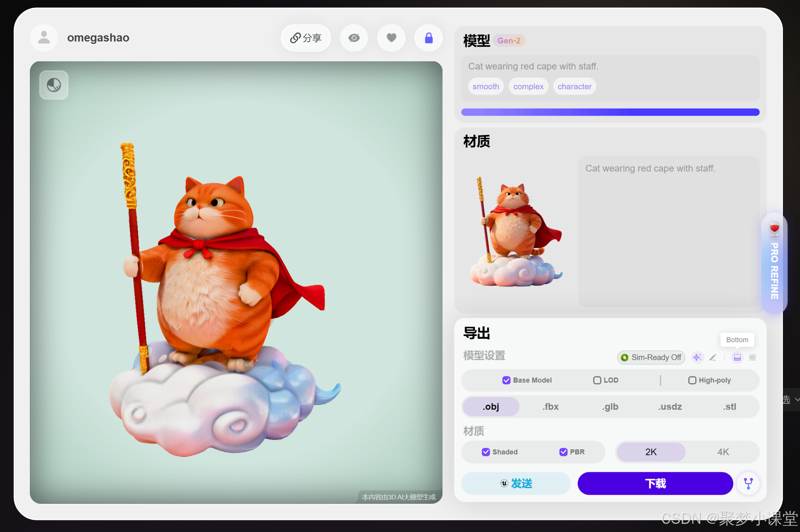800x532 pixels.
Task: Toggle the visibility eye icon
Action: coord(354,38)
